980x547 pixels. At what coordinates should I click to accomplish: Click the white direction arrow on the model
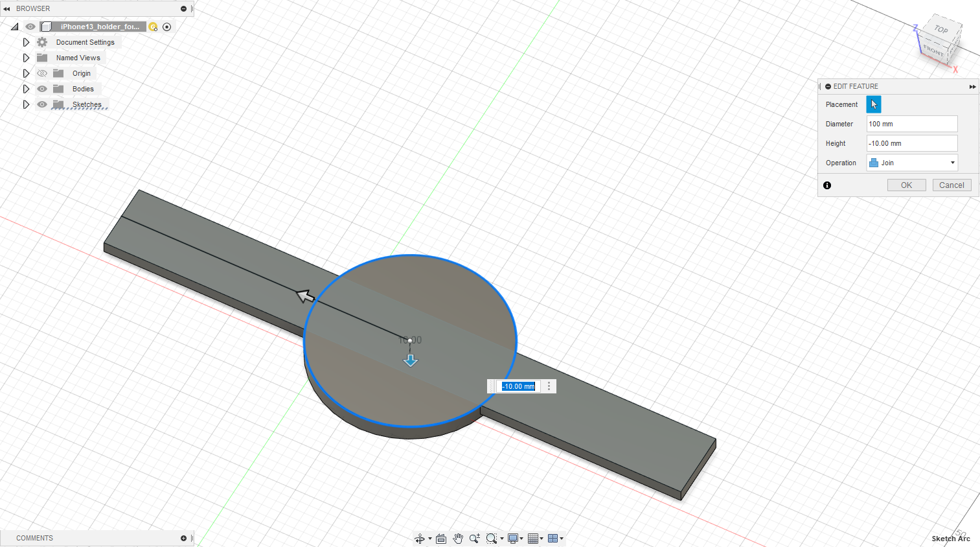(x=305, y=296)
